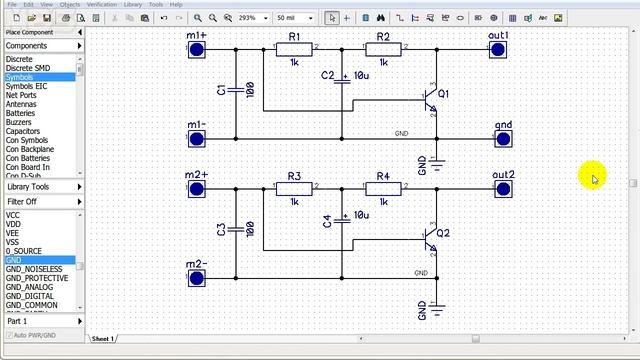Open the Verification menu
The image size is (640, 360).
pos(102,4)
